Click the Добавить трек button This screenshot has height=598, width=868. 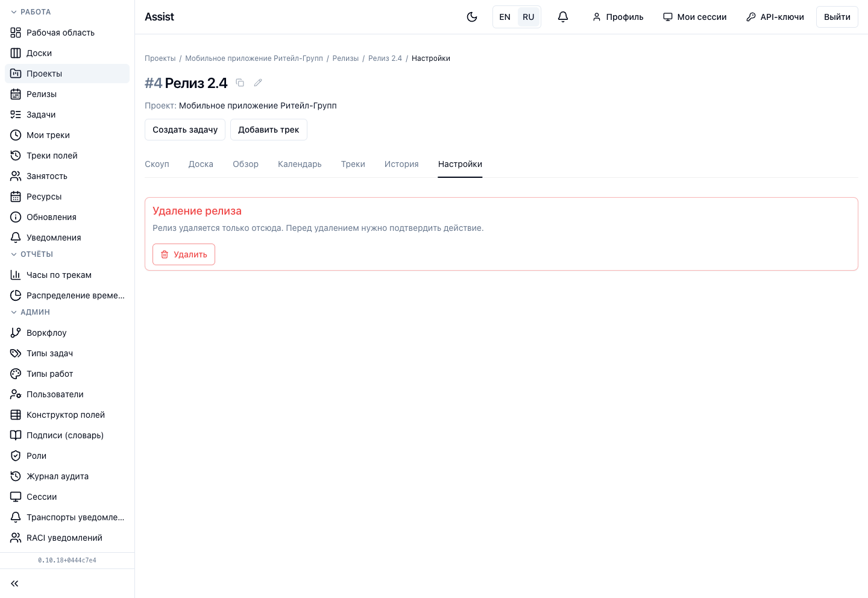click(269, 130)
